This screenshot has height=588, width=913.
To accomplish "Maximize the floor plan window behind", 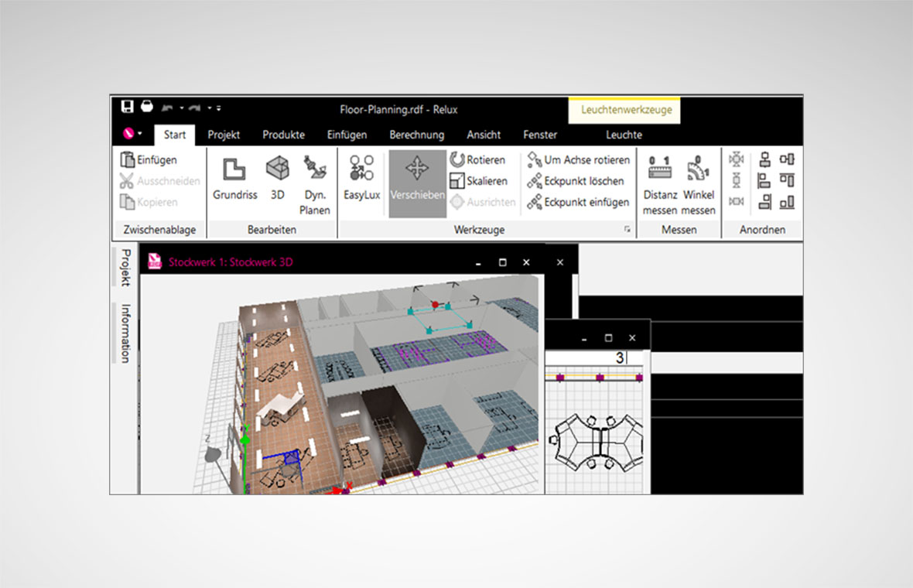I will 608,337.
